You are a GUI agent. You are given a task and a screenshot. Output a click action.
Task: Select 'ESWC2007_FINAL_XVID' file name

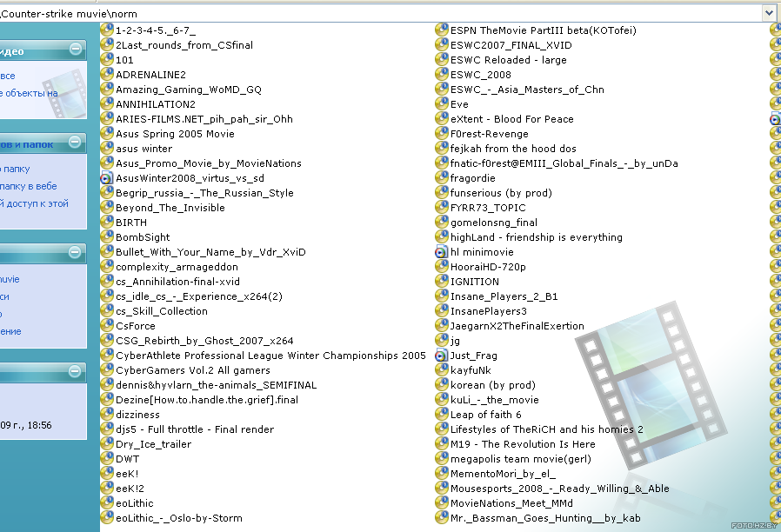511,45
